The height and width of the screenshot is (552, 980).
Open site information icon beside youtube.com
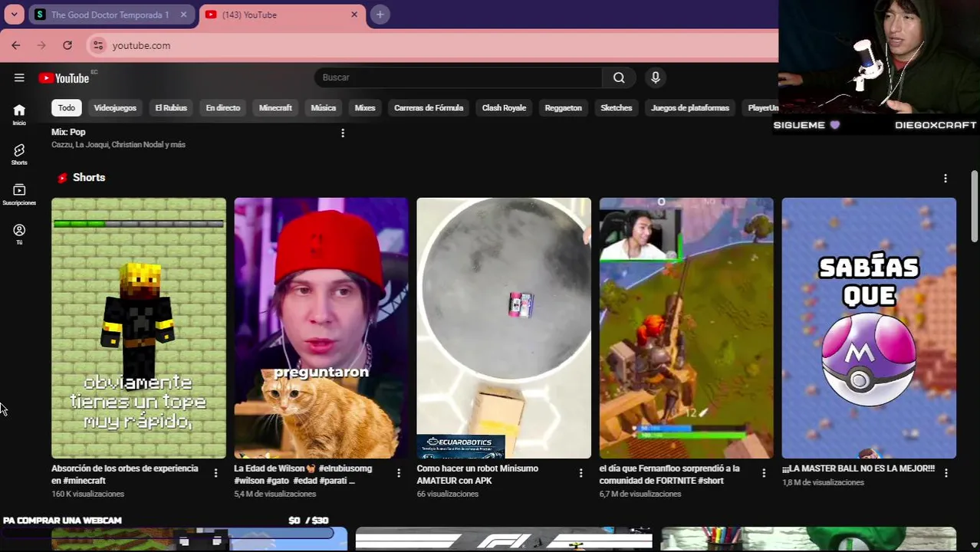coord(97,45)
